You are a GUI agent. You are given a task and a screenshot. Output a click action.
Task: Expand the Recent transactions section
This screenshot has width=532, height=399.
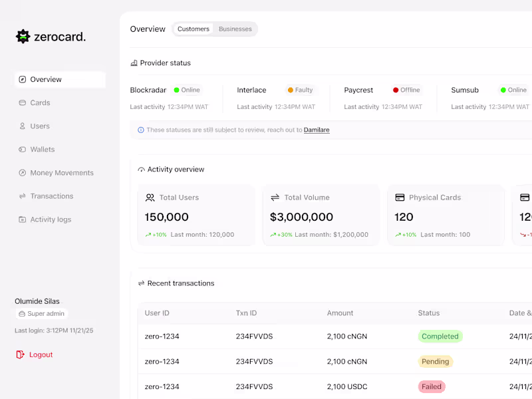click(140, 283)
